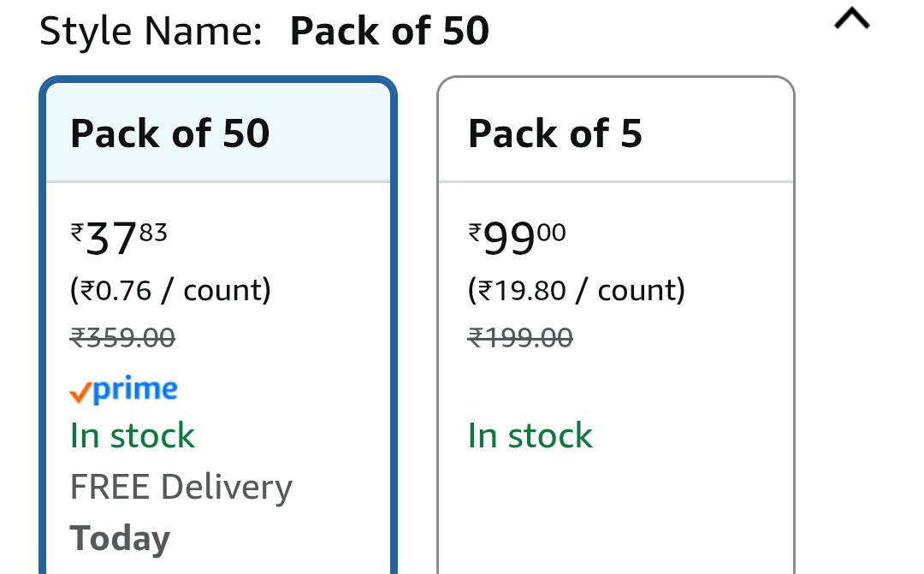Click the Prime badge logo

[x=124, y=390]
